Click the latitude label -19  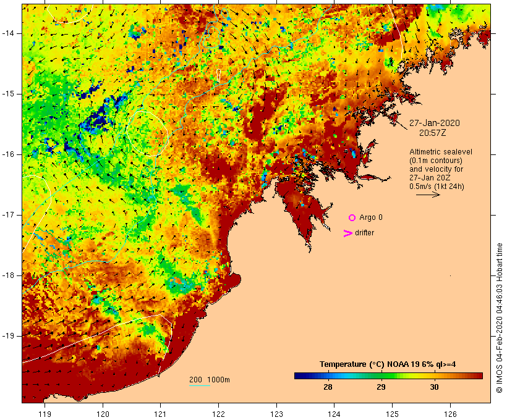coord(7,336)
